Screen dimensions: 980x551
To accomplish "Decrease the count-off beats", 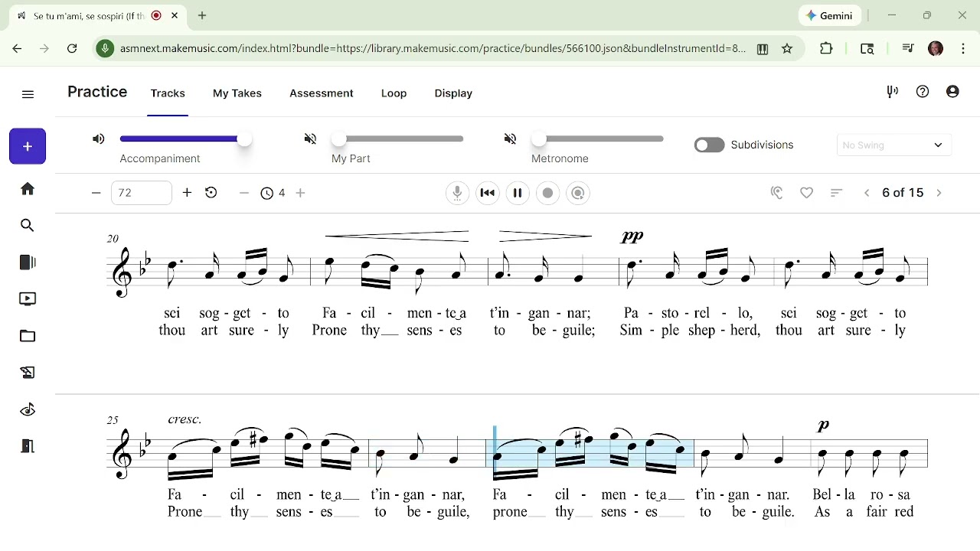I will [244, 194].
